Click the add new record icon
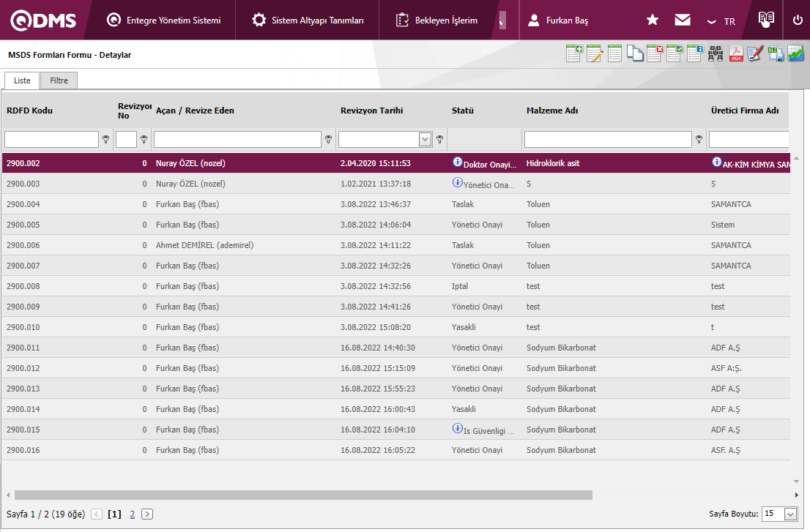 pos(574,54)
